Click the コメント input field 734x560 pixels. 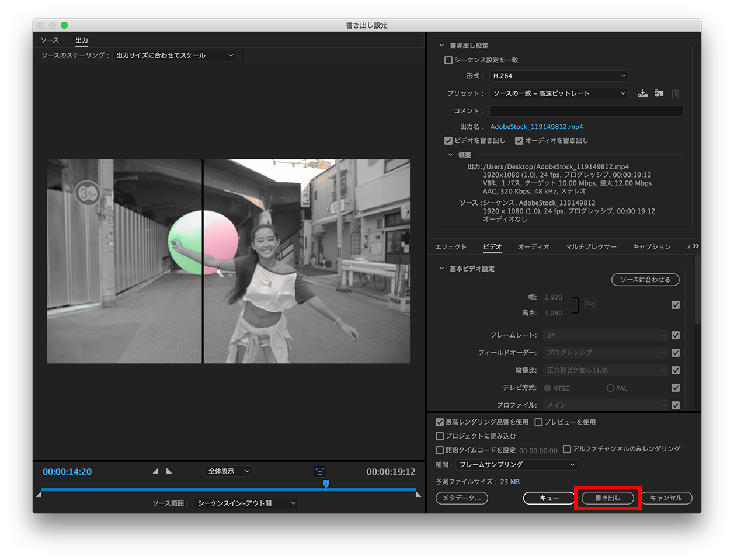(x=586, y=111)
